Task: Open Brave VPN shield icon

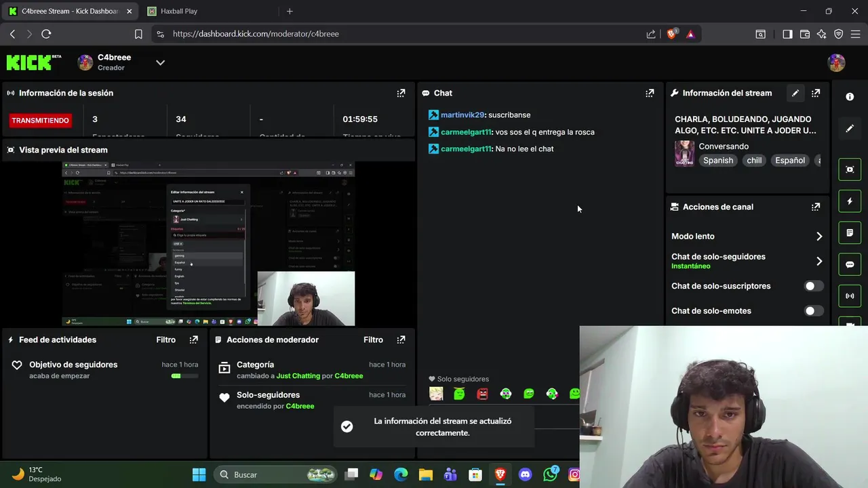Action: 839,34
